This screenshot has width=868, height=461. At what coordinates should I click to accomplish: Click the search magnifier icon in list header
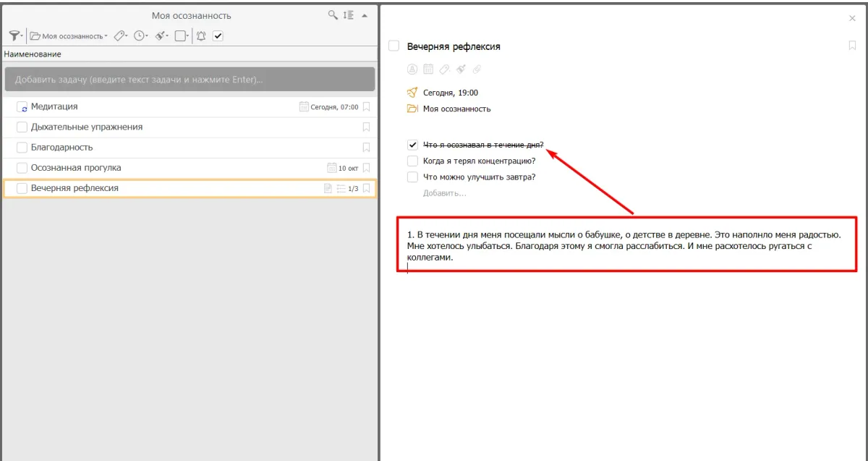(x=333, y=15)
